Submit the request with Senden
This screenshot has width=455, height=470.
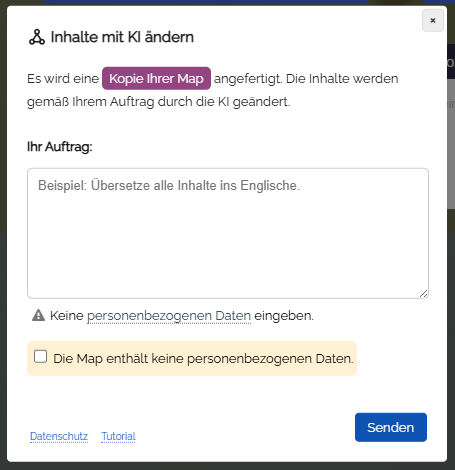(x=391, y=427)
